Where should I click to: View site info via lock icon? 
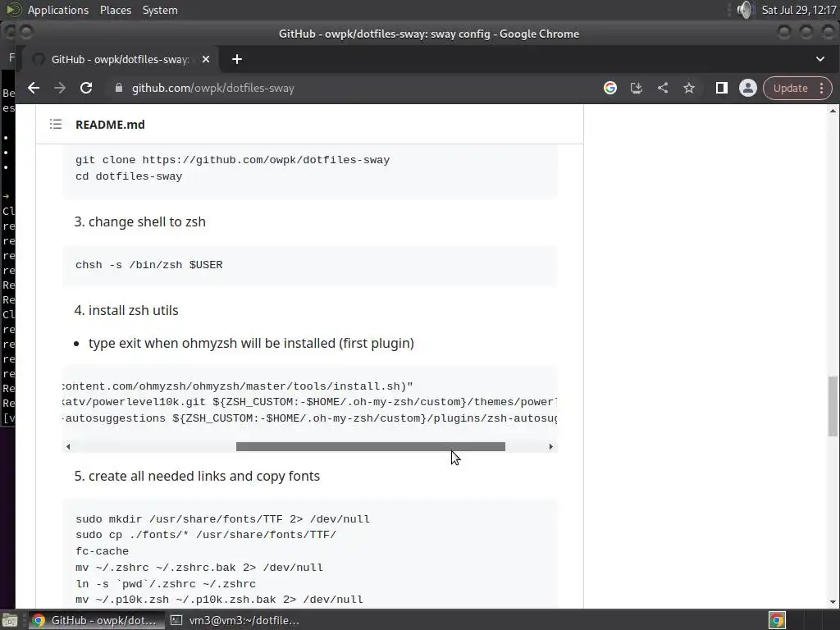click(x=119, y=88)
